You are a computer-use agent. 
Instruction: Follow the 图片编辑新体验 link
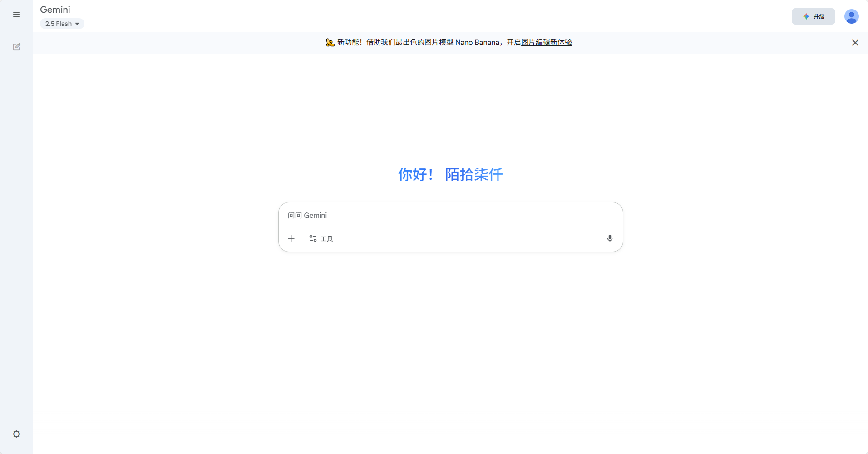coord(546,43)
